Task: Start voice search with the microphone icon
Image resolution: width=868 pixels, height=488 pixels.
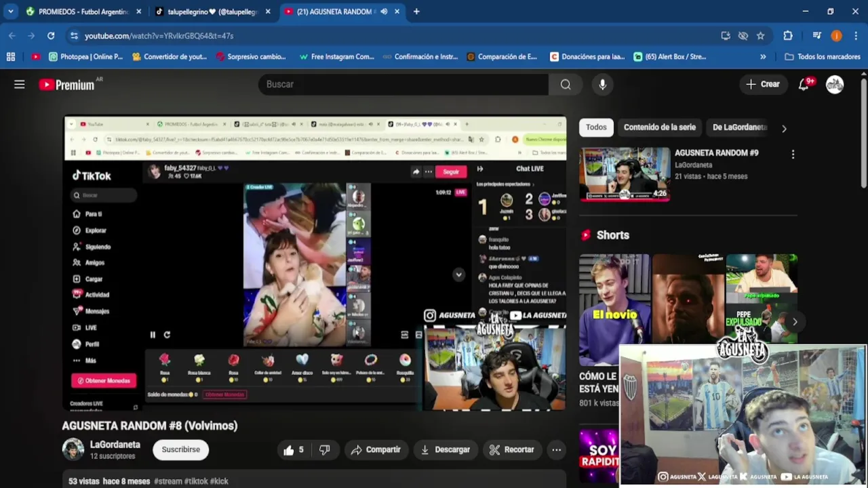Action: pos(602,84)
